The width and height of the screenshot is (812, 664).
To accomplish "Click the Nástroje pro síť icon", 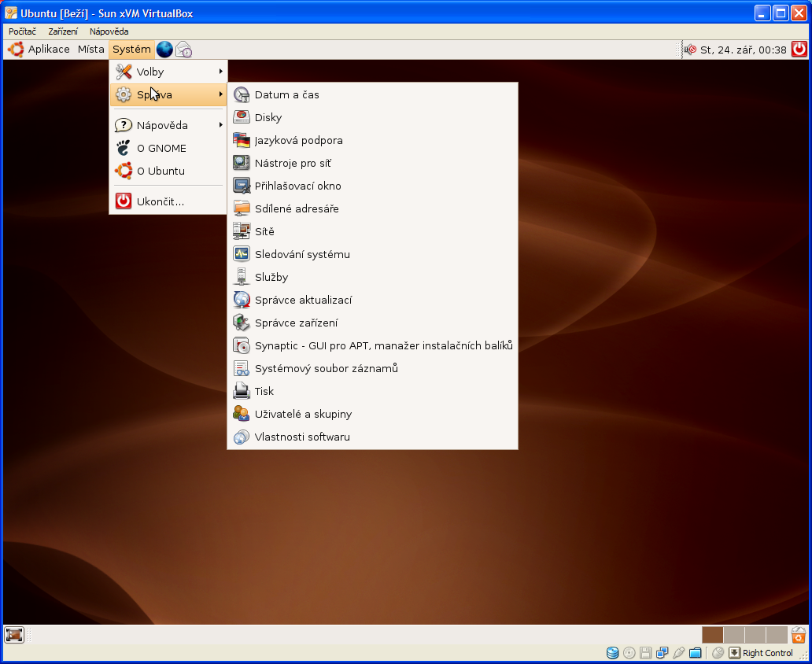I will coord(242,163).
